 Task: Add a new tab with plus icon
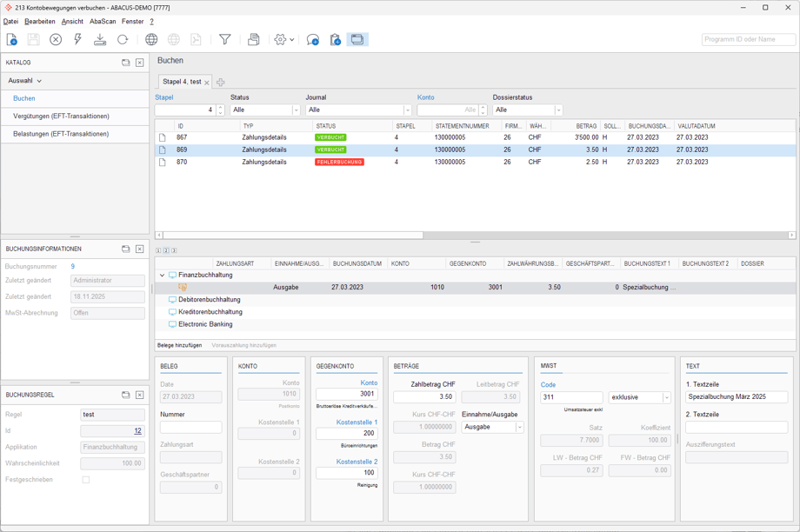[221, 83]
